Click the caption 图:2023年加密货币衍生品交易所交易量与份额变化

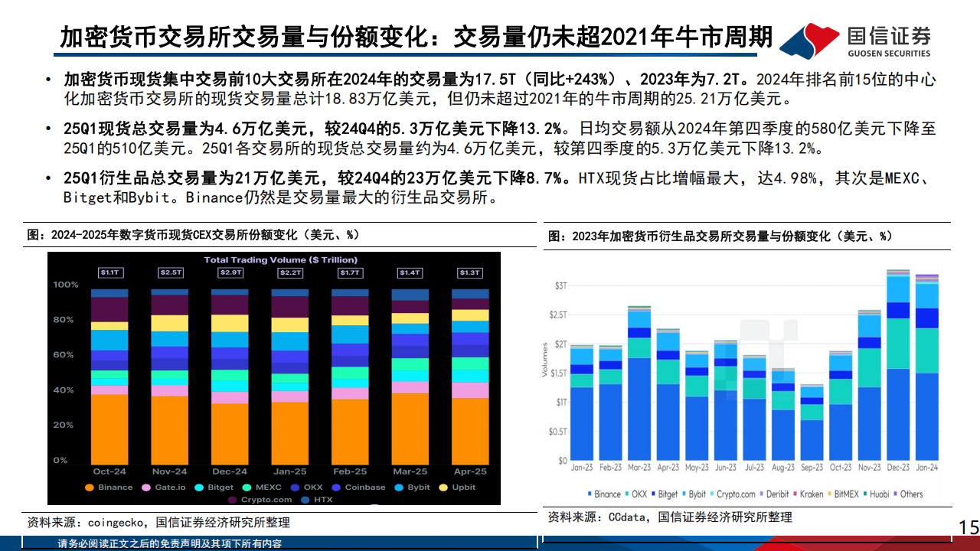(720, 236)
